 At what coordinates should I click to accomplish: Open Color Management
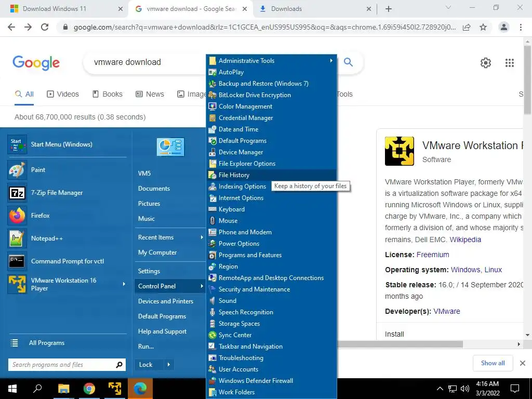tap(271, 106)
